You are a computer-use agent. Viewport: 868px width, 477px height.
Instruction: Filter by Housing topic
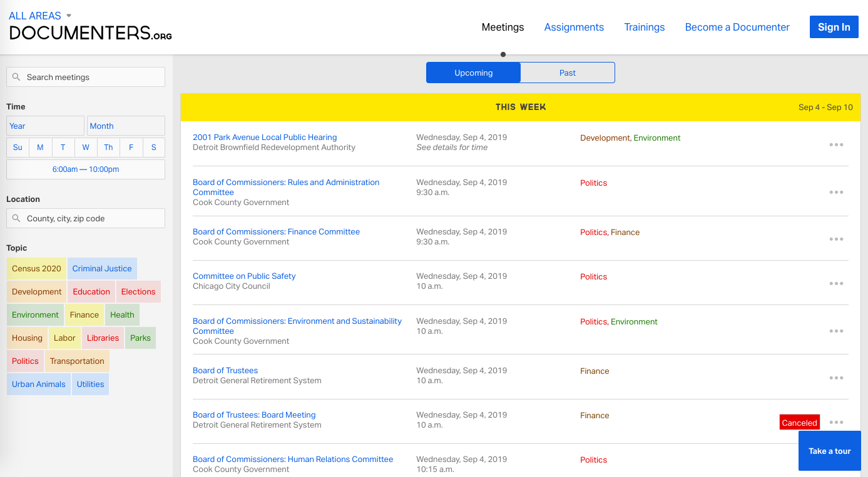(x=27, y=338)
